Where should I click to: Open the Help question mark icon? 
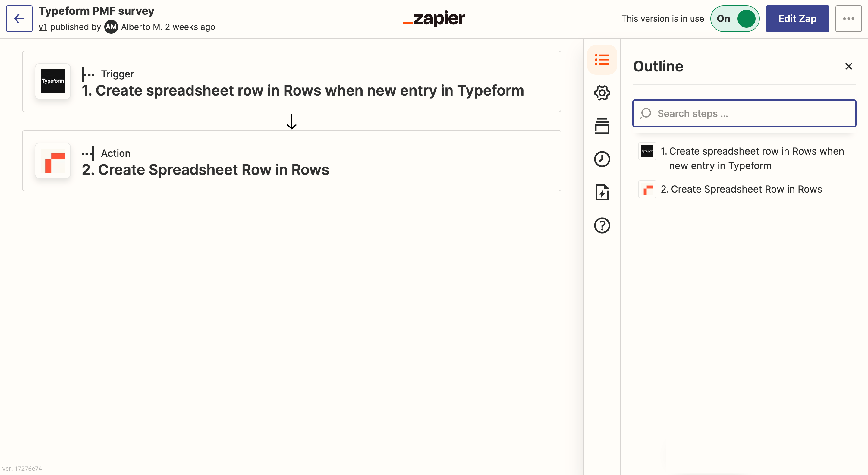[x=602, y=225]
